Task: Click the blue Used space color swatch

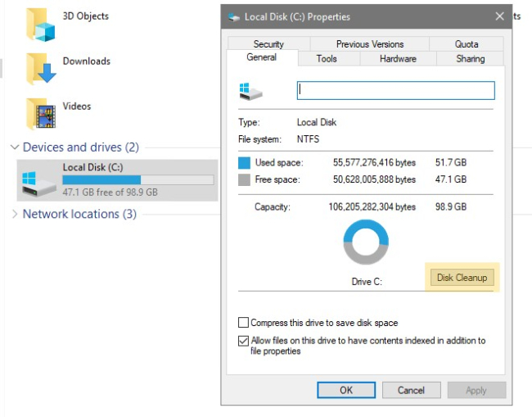Action: (x=244, y=163)
